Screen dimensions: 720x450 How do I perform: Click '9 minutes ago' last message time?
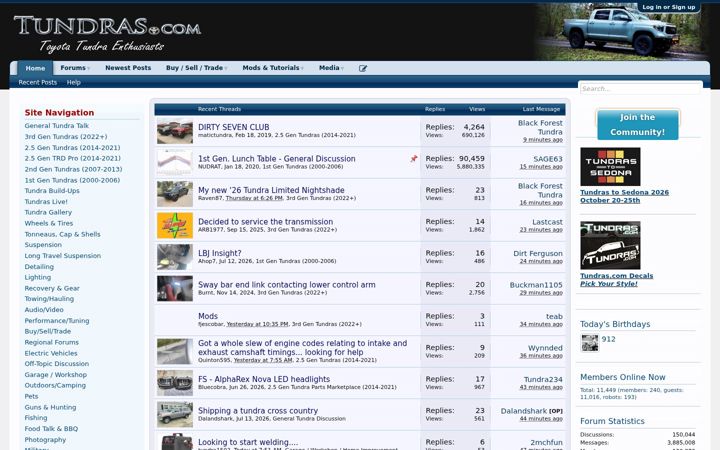coord(543,140)
